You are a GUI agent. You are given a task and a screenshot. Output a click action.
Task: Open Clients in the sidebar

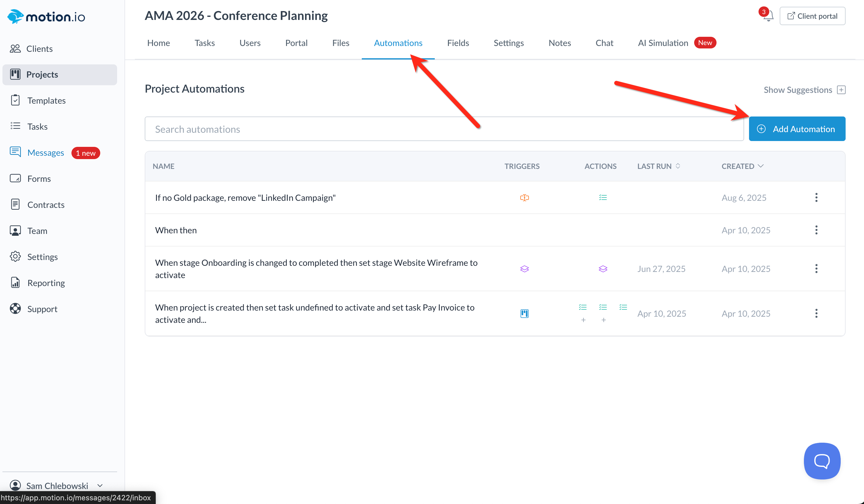coord(40,49)
